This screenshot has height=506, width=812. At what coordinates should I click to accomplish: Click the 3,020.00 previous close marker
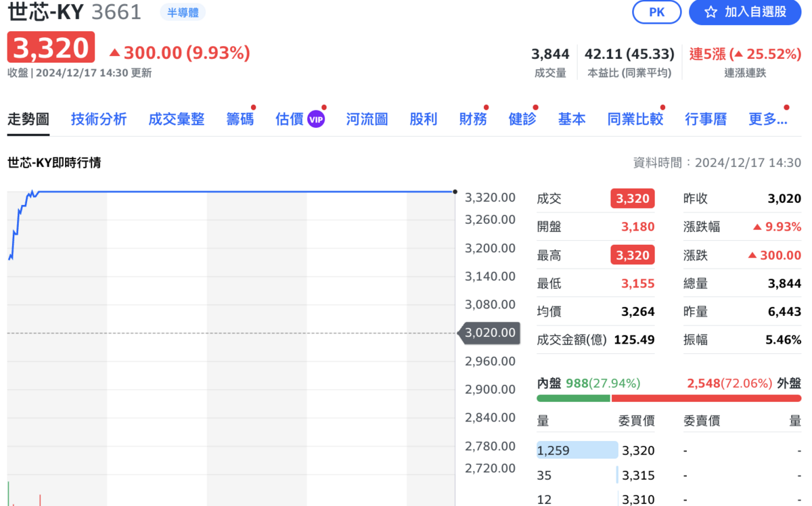point(489,333)
